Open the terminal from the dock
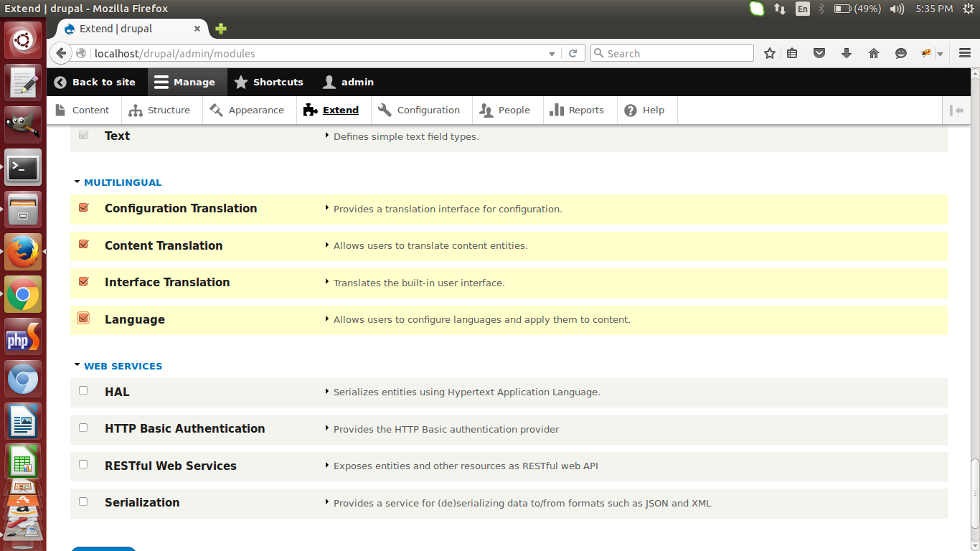This screenshot has width=980, height=551. pyautogui.click(x=22, y=167)
